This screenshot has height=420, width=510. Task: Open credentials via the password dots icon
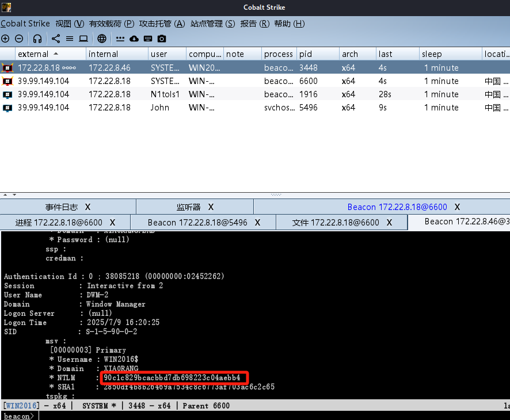(x=120, y=39)
